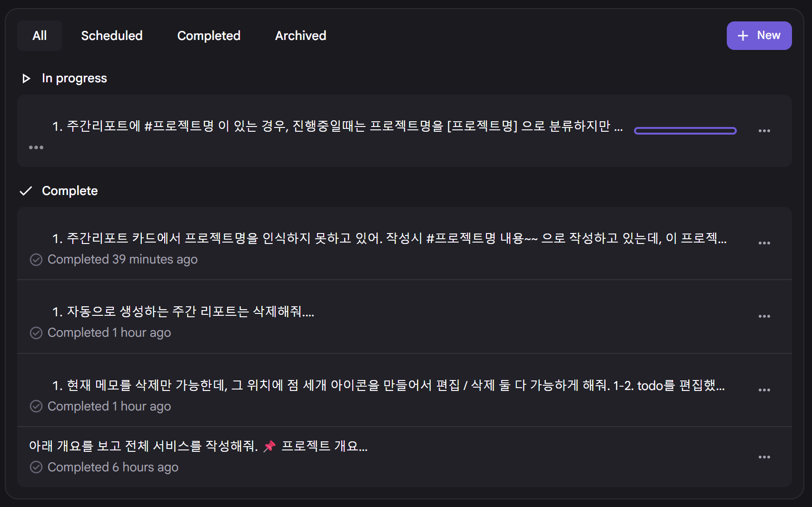Open more options for the in-progress task
This screenshot has height=507, width=812.
[764, 131]
